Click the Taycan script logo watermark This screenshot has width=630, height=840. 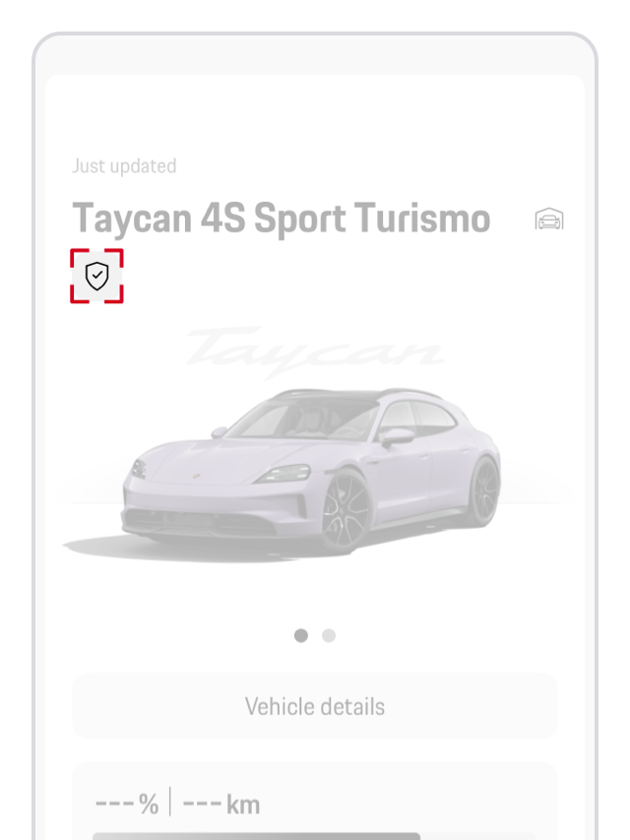[315, 351]
